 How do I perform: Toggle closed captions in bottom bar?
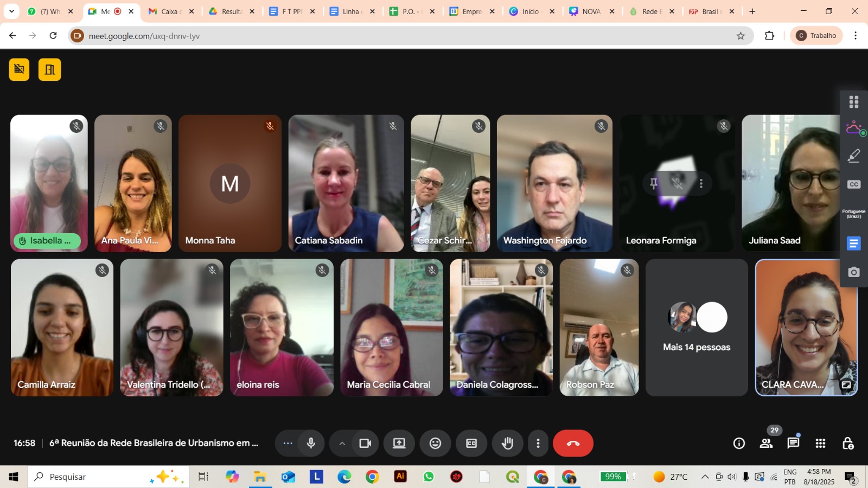click(471, 444)
